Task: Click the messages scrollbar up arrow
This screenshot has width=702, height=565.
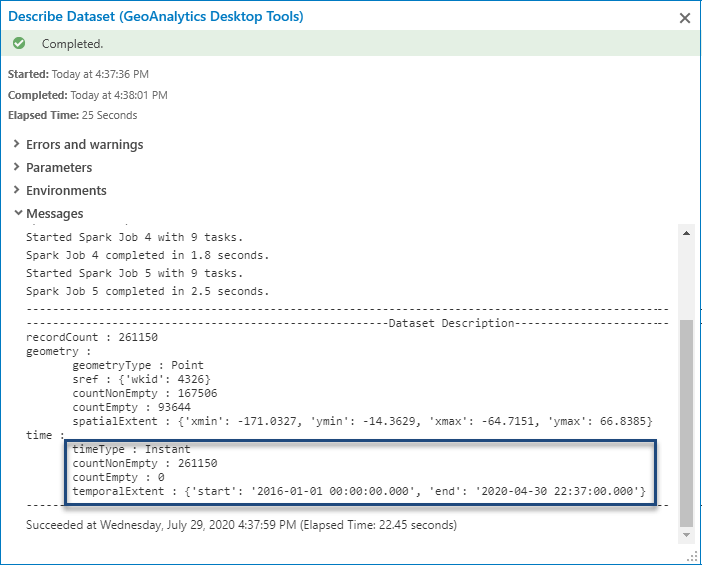Action: coord(686,233)
